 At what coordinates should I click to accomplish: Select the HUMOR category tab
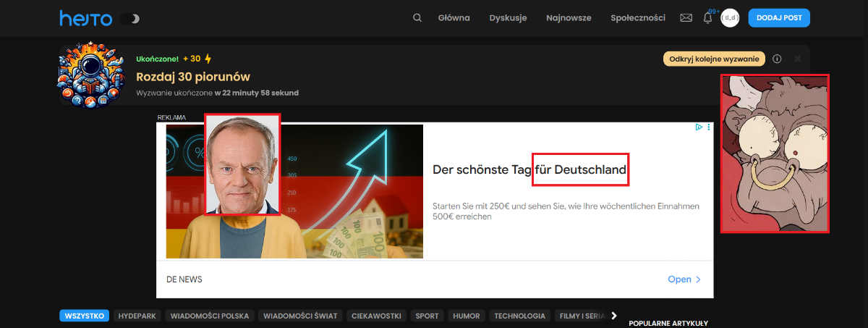point(466,316)
